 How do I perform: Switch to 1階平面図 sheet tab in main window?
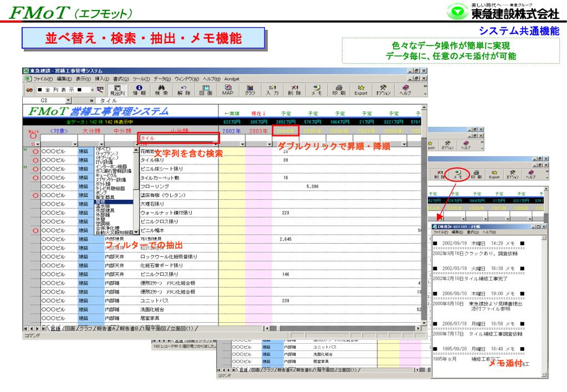[156, 328]
